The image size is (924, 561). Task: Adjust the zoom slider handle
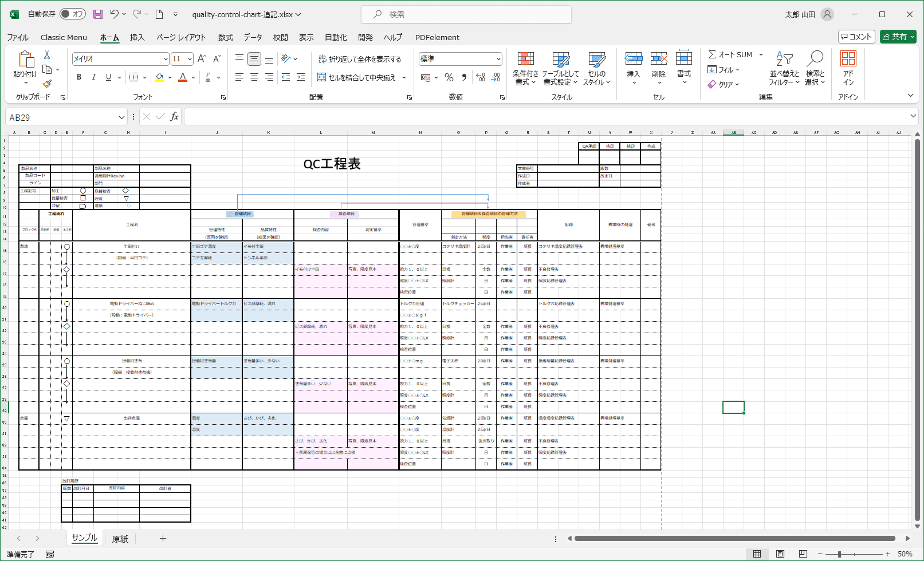839,554
